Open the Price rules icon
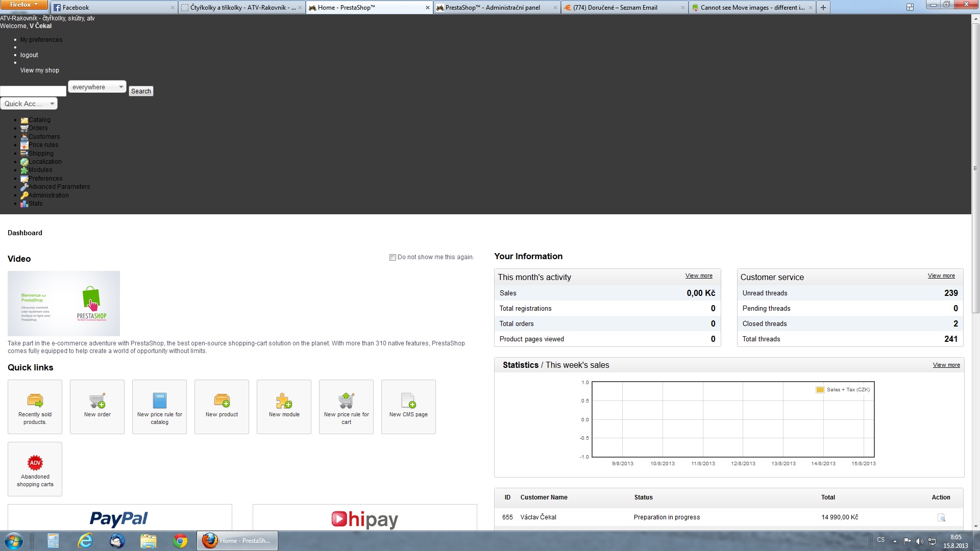Screen dimensions: 980x551 (24, 145)
